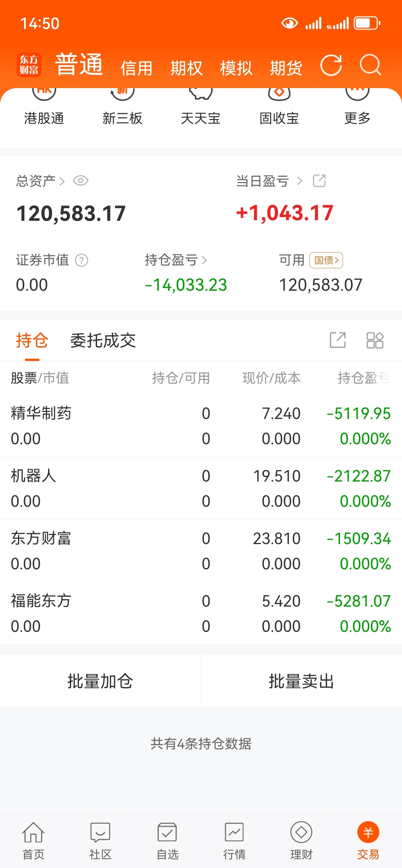
Task: Select the 普通 account tab
Action: pyautogui.click(x=79, y=64)
